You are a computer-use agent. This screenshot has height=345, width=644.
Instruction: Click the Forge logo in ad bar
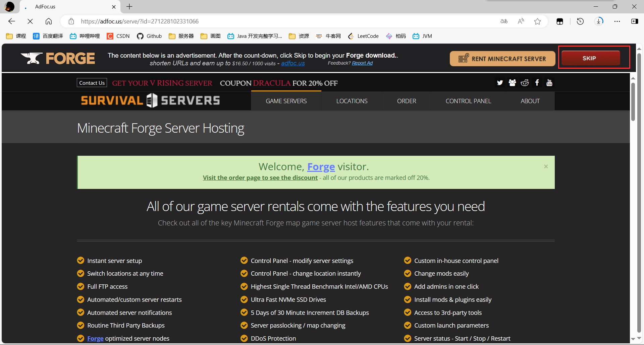58,58
